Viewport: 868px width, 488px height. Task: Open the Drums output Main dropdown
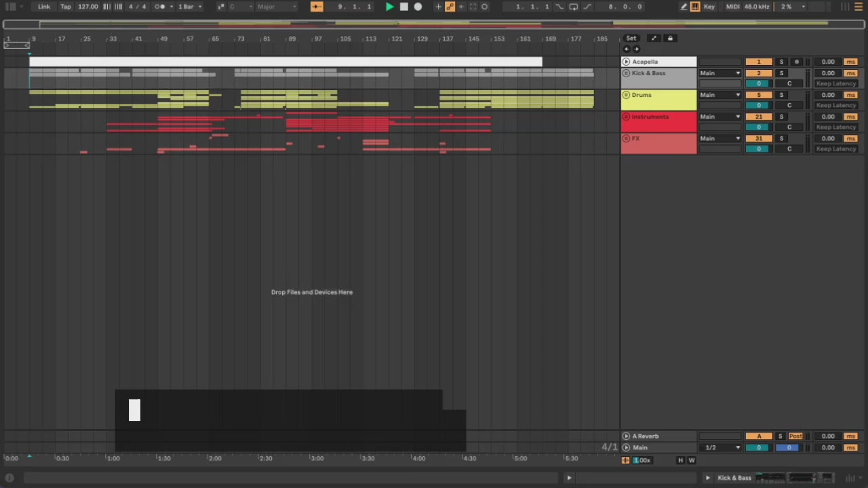click(x=719, y=95)
